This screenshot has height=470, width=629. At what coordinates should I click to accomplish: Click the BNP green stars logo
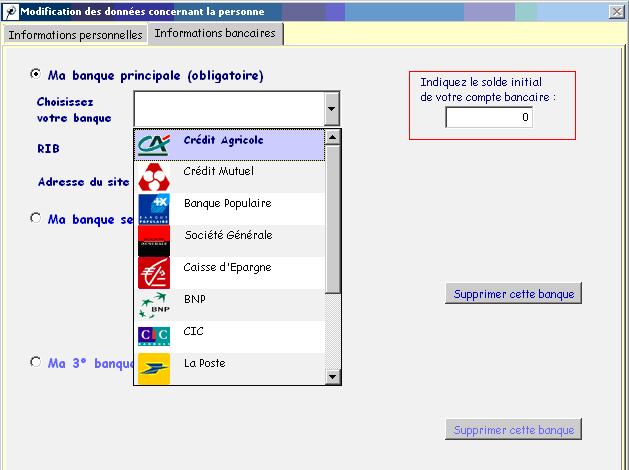[154, 305]
